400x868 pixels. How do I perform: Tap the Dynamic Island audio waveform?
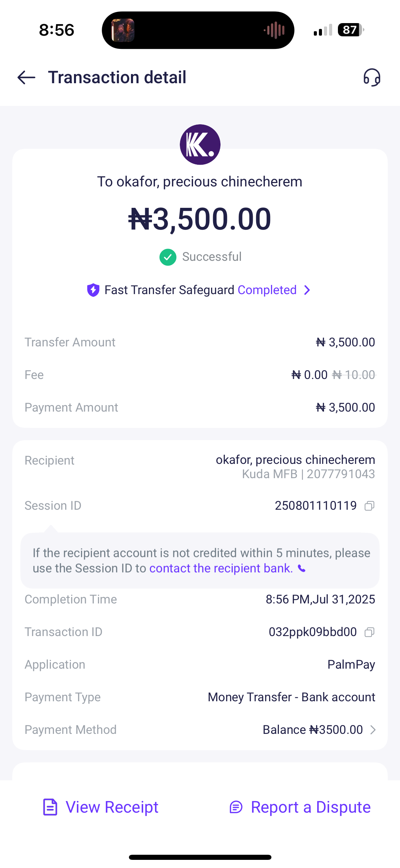click(x=274, y=30)
